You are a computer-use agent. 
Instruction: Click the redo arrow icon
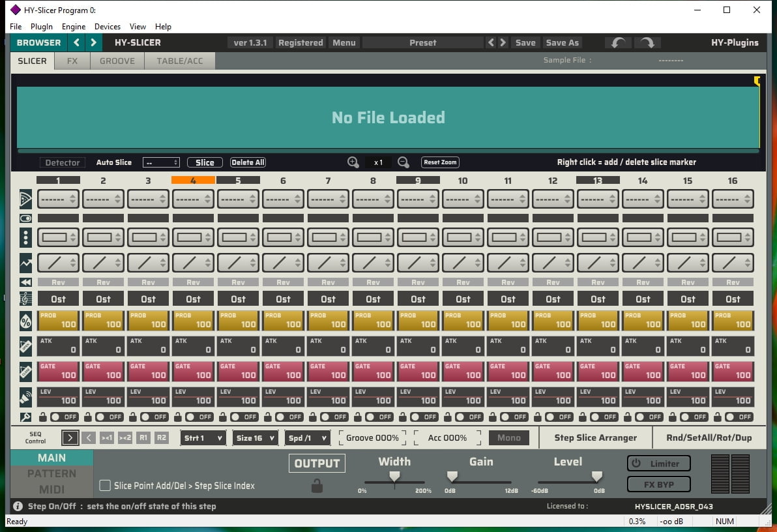coord(647,42)
